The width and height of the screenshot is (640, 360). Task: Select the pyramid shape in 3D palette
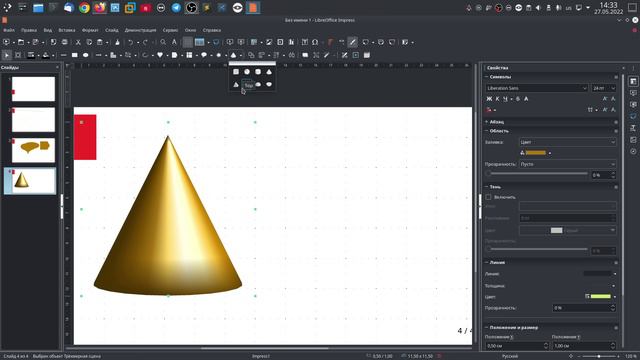pyautogui.click(x=236, y=84)
